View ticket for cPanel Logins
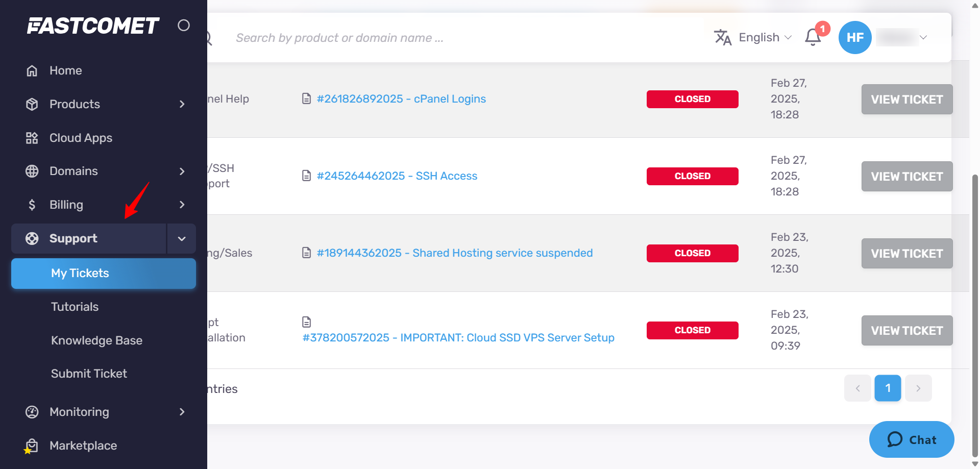Image resolution: width=980 pixels, height=469 pixels. [x=907, y=99]
